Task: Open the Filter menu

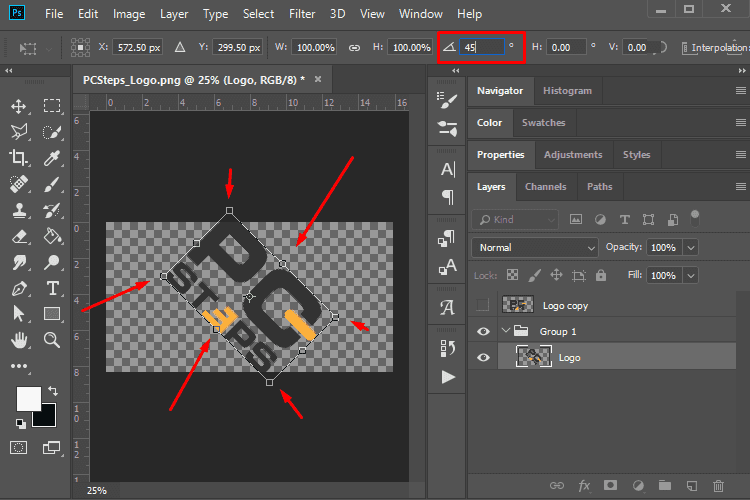Action: click(x=302, y=14)
